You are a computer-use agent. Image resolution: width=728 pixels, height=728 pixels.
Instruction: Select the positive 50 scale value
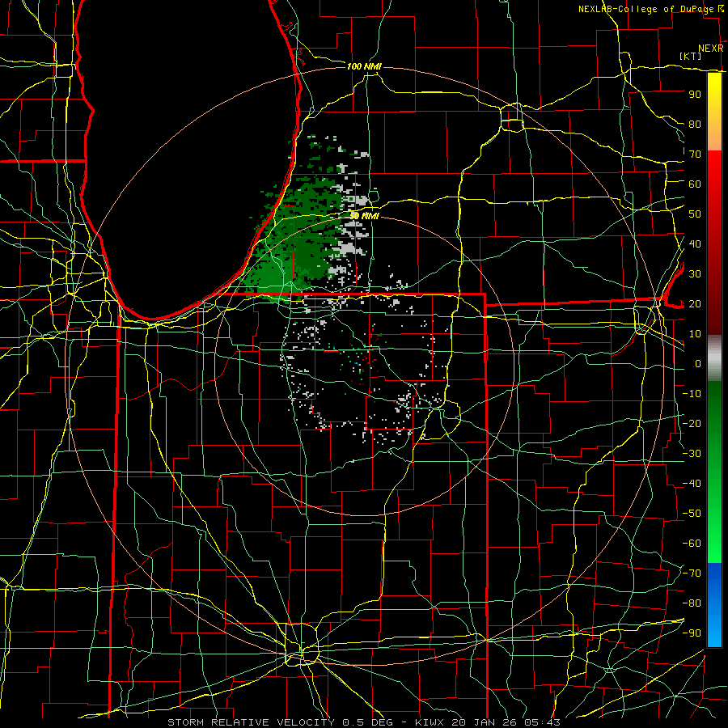click(695, 214)
